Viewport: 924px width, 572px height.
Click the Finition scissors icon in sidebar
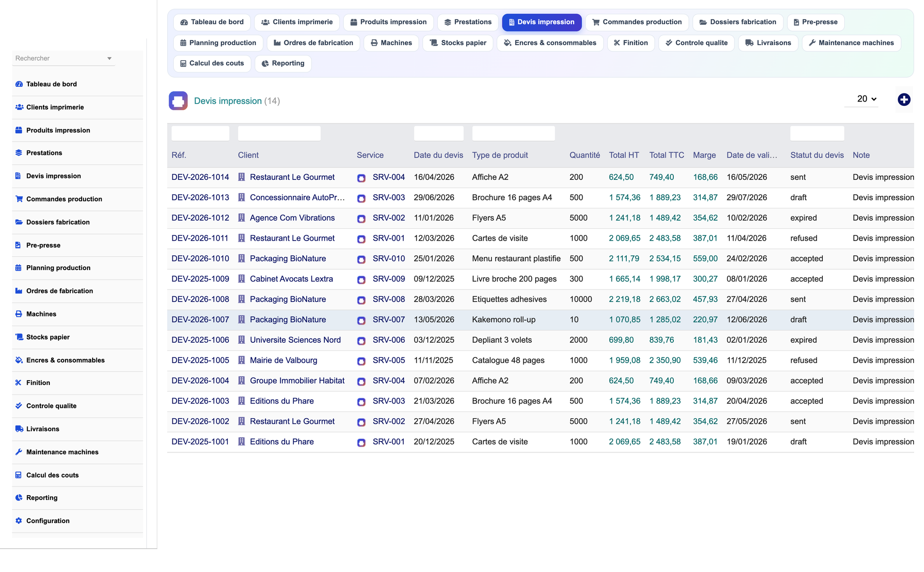pyautogui.click(x=19, y=383)
